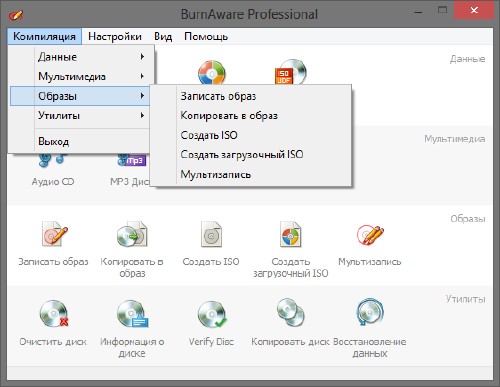Click the Аудио CD label
Image resolution: width=500 pixels, height=387 pixels.
point(53,182)
